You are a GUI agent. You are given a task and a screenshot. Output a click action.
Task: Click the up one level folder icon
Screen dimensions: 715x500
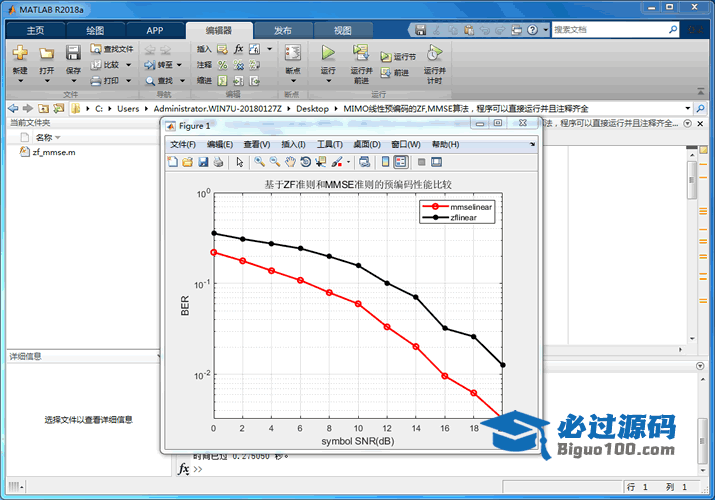pos(43,108)
